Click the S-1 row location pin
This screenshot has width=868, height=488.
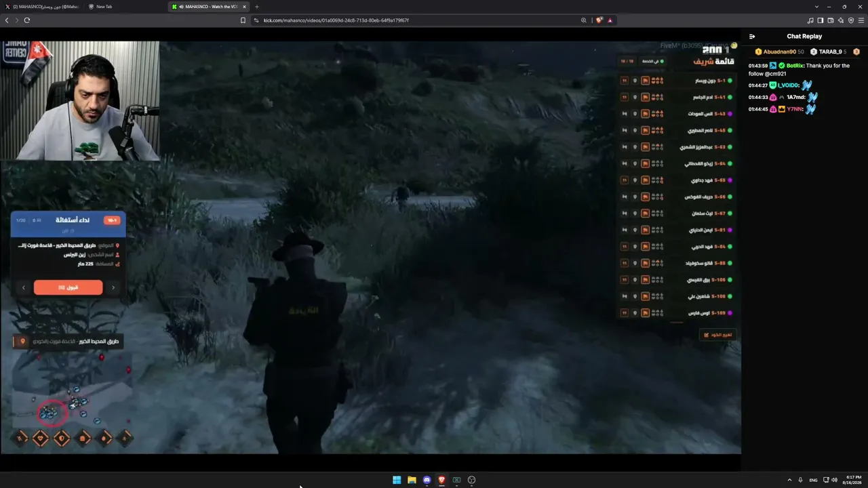pyautogui.click(x=635, y=81)
